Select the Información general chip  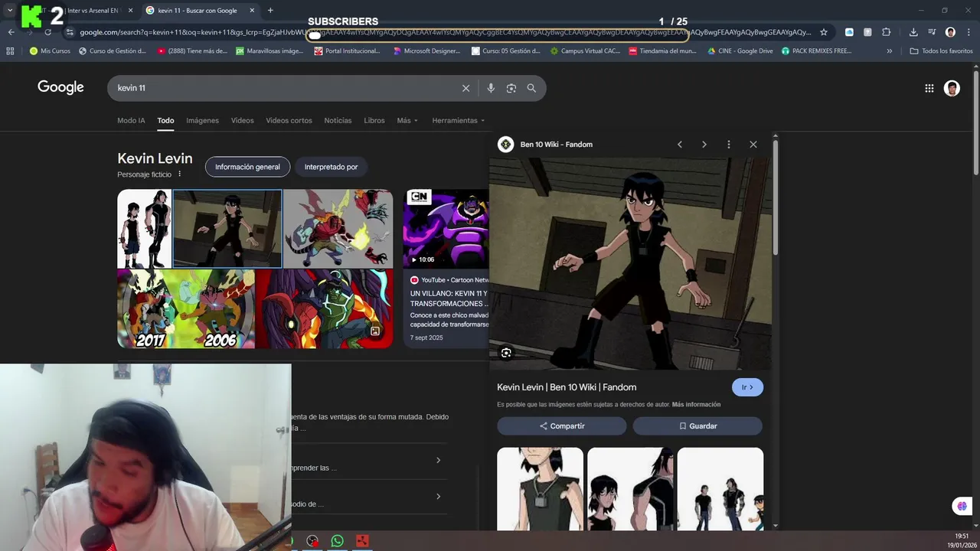click(247, 167)
